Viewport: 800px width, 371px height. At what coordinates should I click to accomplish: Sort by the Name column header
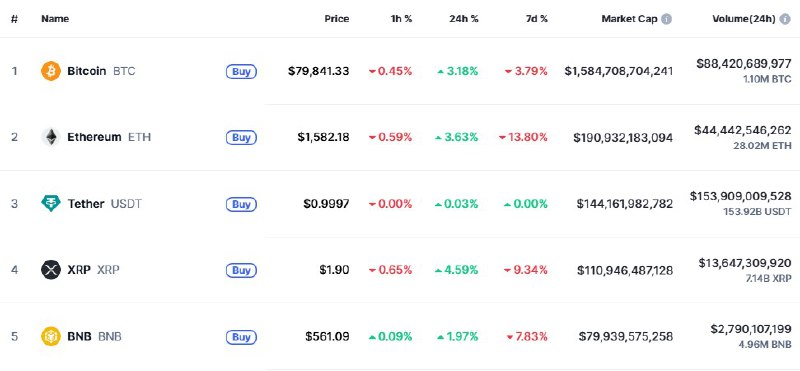point(55,19)
